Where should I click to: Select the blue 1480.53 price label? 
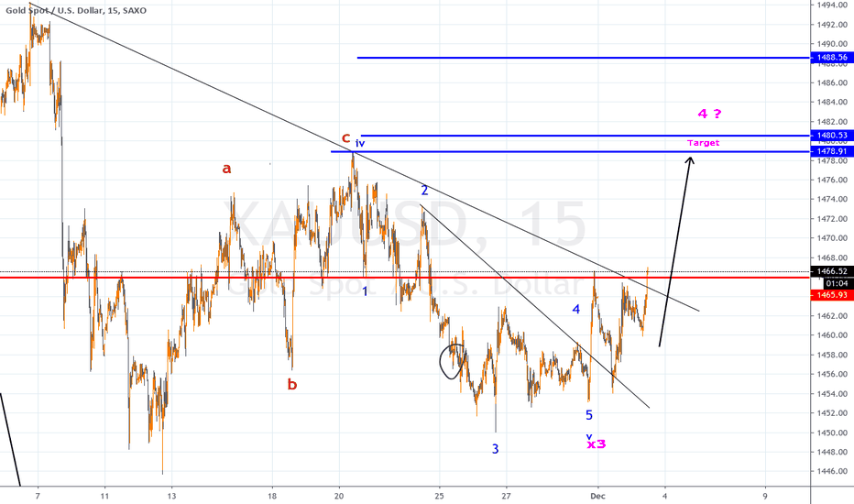click(x=831, y=136)
